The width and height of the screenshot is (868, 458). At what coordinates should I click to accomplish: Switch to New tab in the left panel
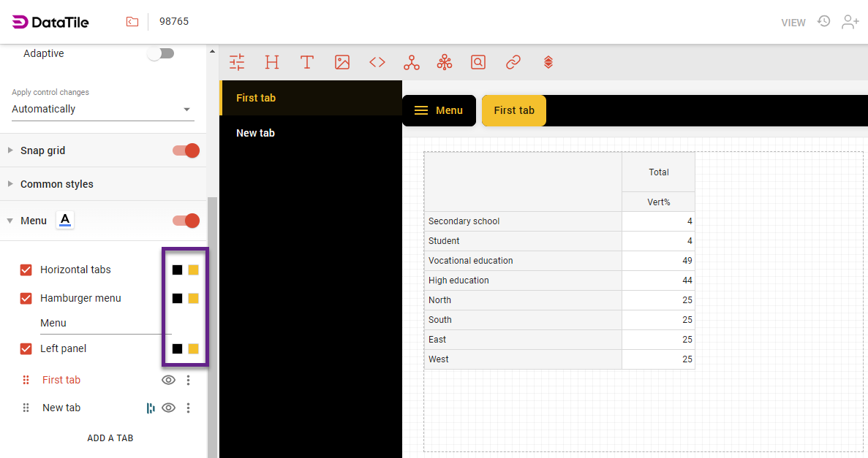click(x=256, y=133)
